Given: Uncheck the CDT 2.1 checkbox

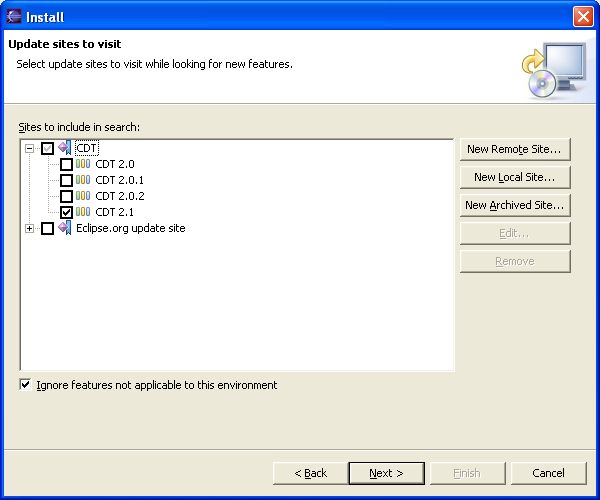Looking at the screenshot, I should 66,212.
